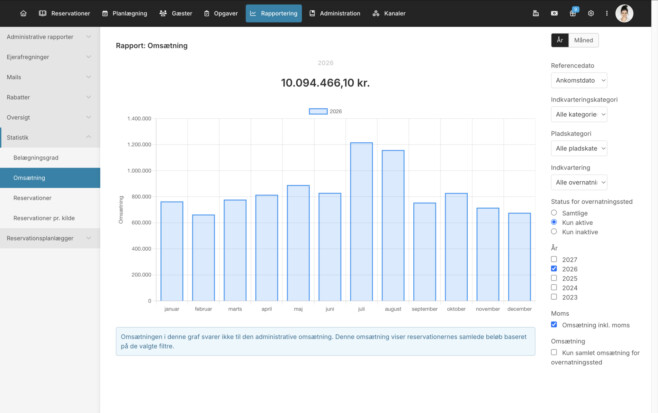The image size is (658, 413).
Task: Expand Ejerafregninger section
Action: pyautogui.click(x=50, y=57)
